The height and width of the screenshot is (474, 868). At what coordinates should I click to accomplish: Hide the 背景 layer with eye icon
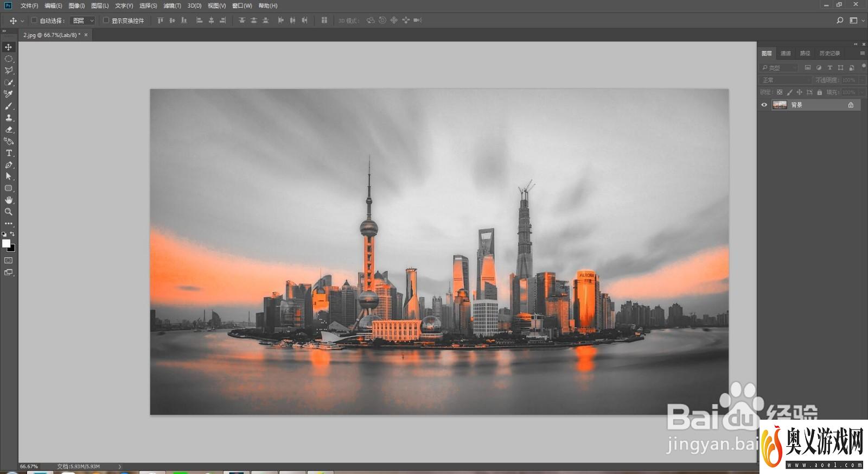pos(764,105)
